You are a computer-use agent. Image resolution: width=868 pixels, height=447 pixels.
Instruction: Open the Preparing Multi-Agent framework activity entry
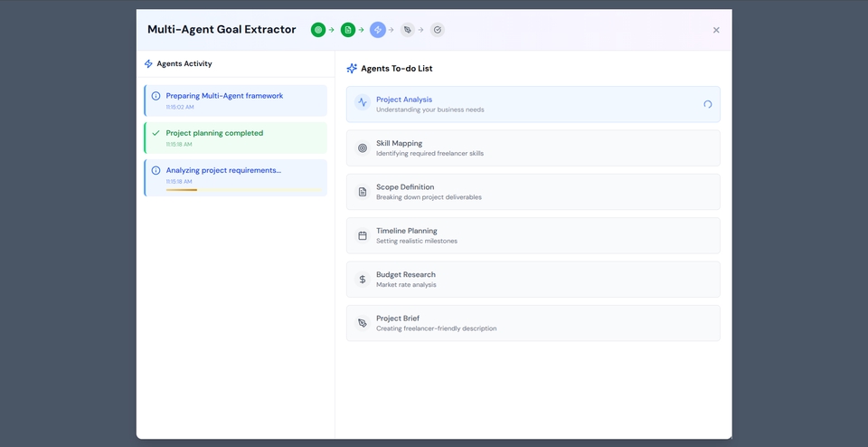tap(236, 100)
